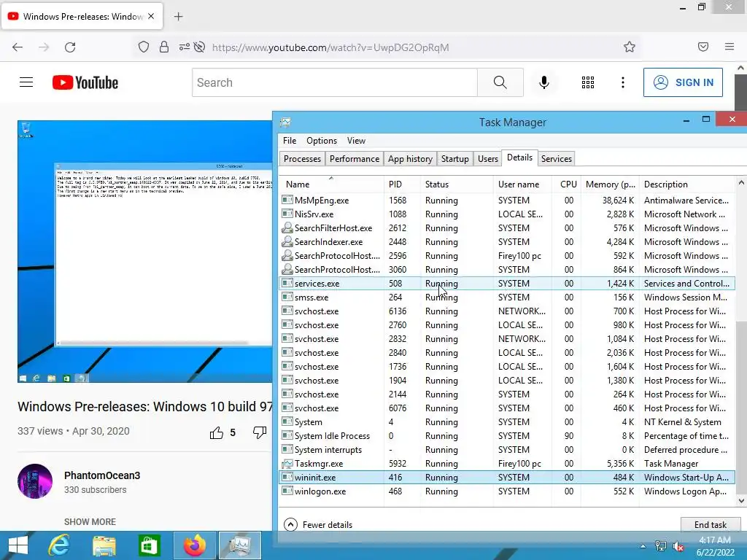Open Task Manager View menu
The width and height of the screenshot is (747, 560).
356,141
